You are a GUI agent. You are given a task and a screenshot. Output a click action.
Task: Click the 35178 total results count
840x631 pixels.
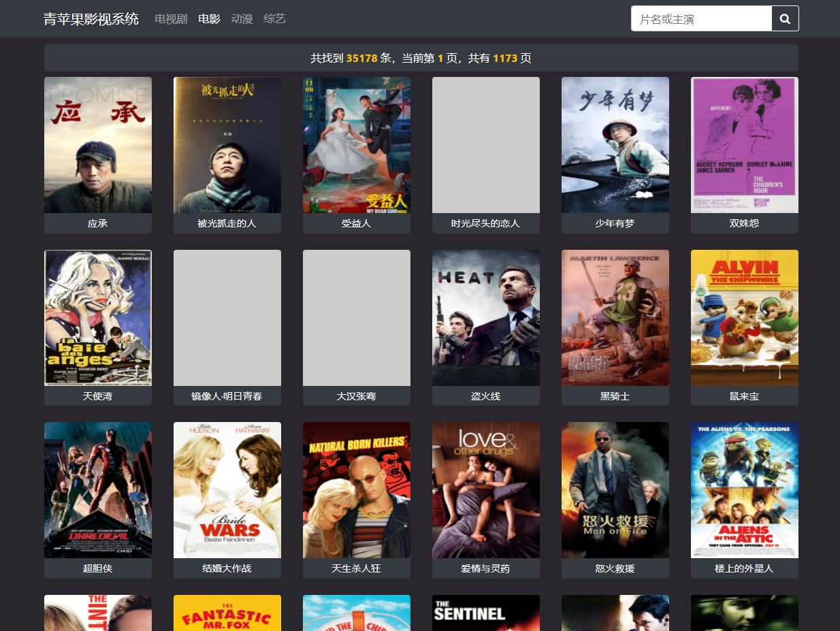361,59
